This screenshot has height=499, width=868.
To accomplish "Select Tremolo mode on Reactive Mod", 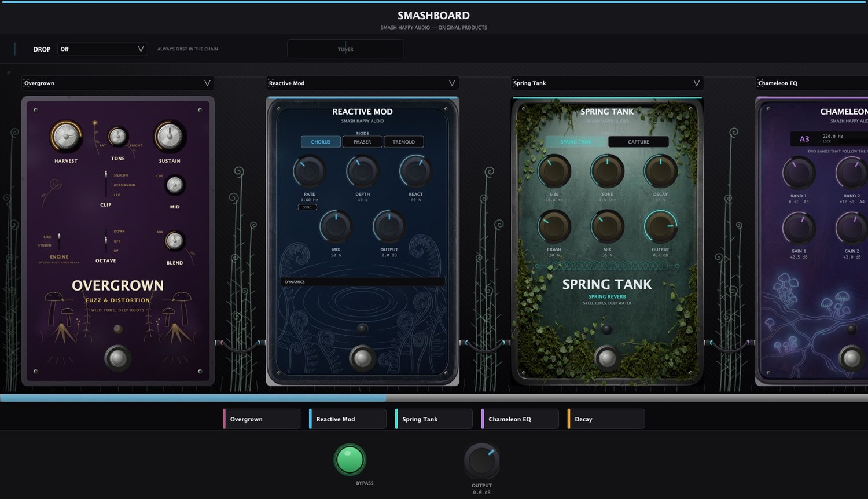I will pos(404,142).
